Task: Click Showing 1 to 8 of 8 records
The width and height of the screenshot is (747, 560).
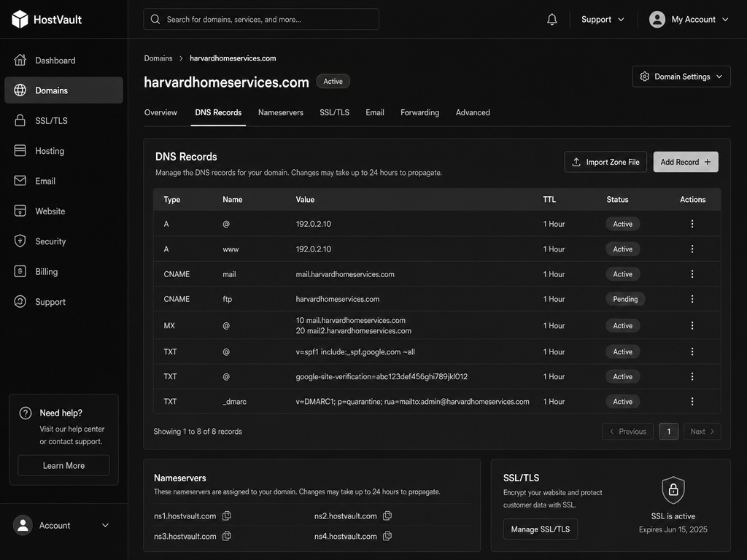Action: pos(198,432)
